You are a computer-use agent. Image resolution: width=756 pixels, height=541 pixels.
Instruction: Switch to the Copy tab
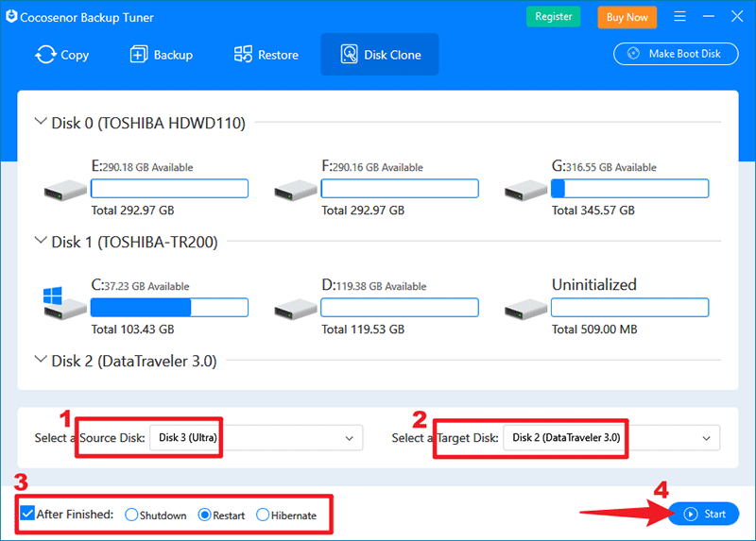click(62, 55)
